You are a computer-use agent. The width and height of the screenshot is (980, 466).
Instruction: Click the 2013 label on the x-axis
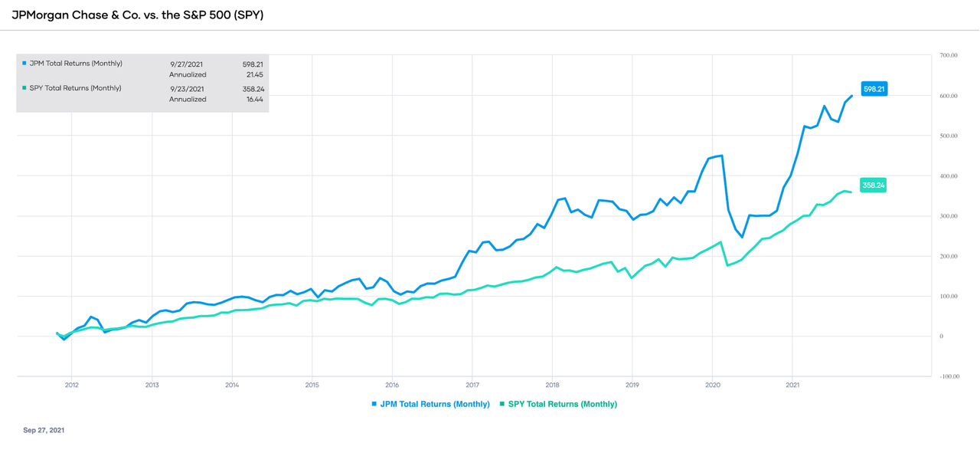(x=152, y=386)
